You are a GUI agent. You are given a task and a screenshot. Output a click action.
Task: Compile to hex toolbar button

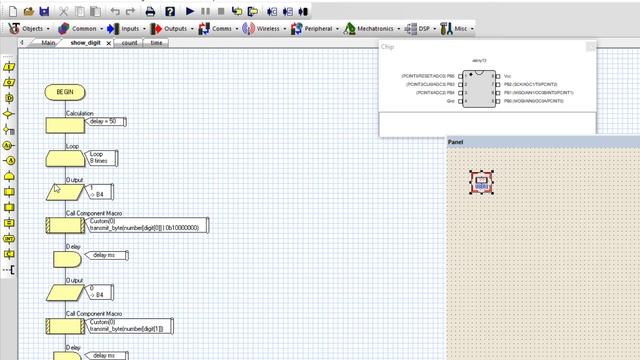pos(288,11)
